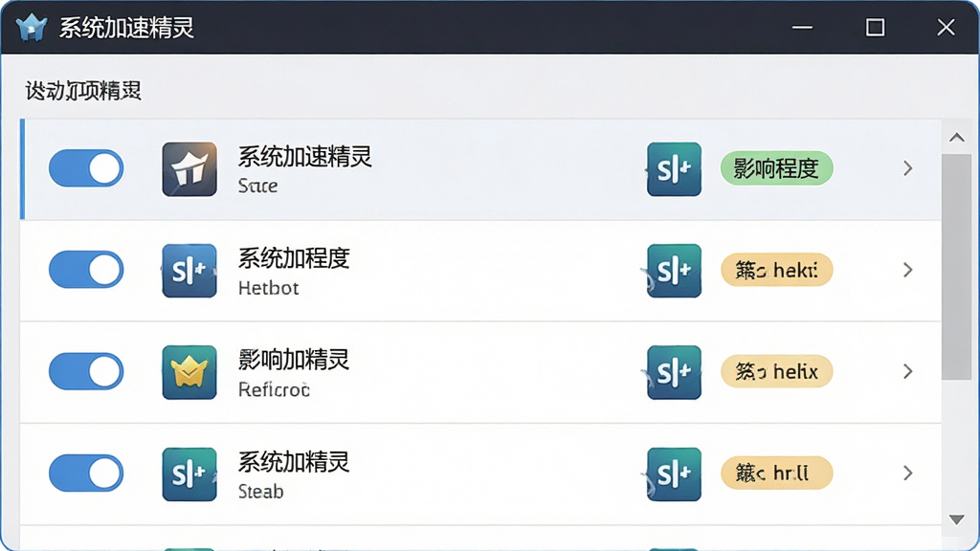The image size is (980, 551).
Task: Click the right-side S+ icon in Hetbot row
Action: tap(674, 271)
